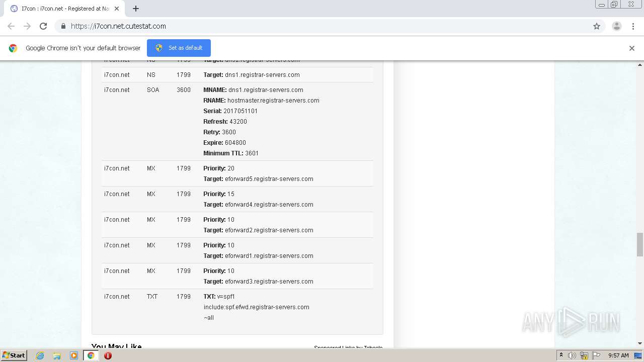This screenshot has width=644, height=362.
Task: Close the I7con browser tab
Action: pos(116,9)
